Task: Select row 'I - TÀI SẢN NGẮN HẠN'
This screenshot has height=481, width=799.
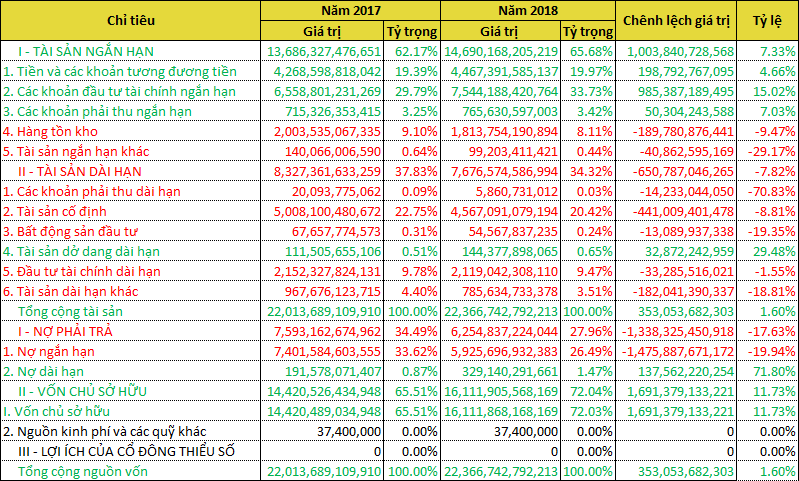Action: click(x=400, y=51)
